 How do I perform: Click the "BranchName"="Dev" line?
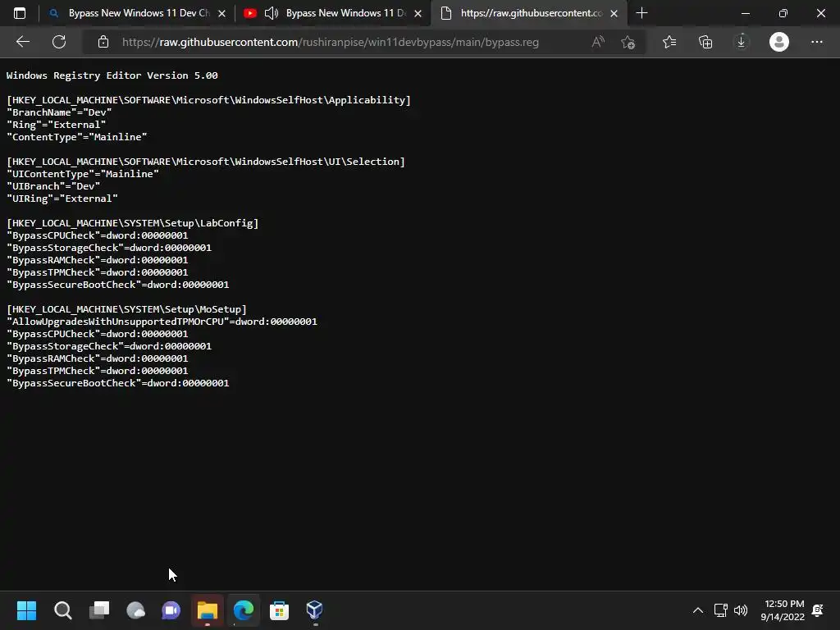[x=59, y=112]
